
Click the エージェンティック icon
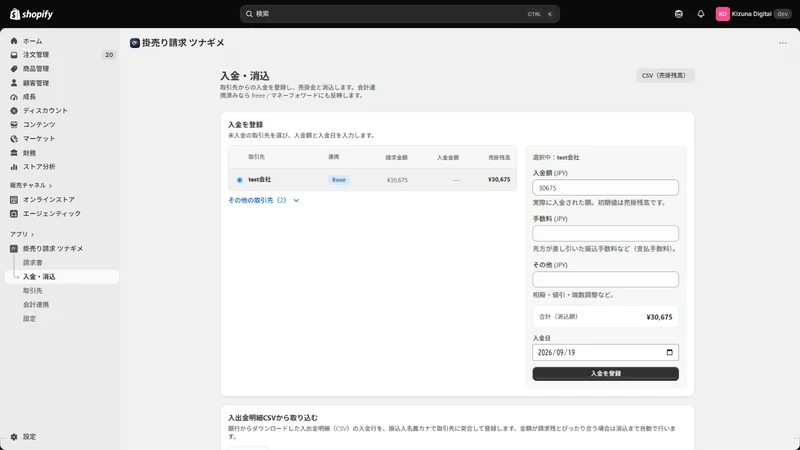[x=14, y=213]
